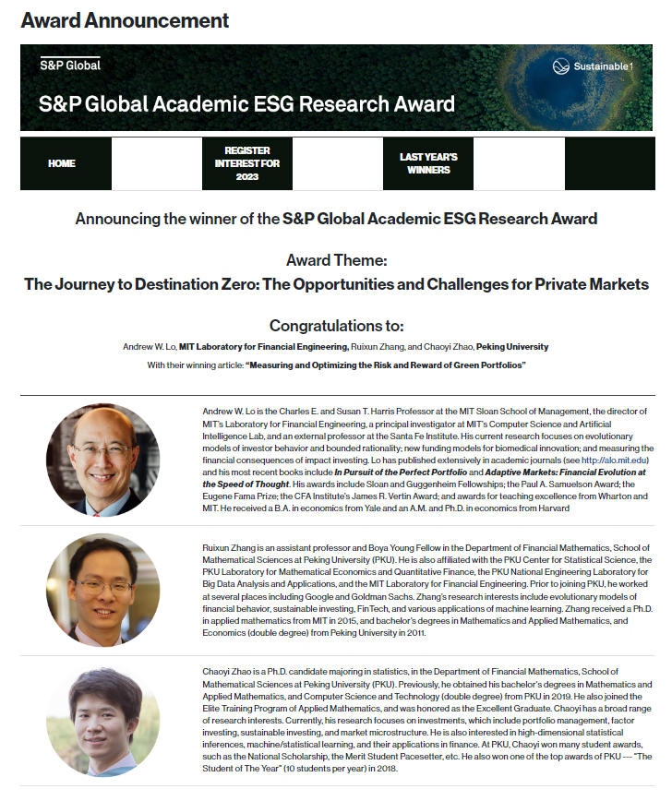Open Last Year's Winners tab

click(x=428, y=163)
